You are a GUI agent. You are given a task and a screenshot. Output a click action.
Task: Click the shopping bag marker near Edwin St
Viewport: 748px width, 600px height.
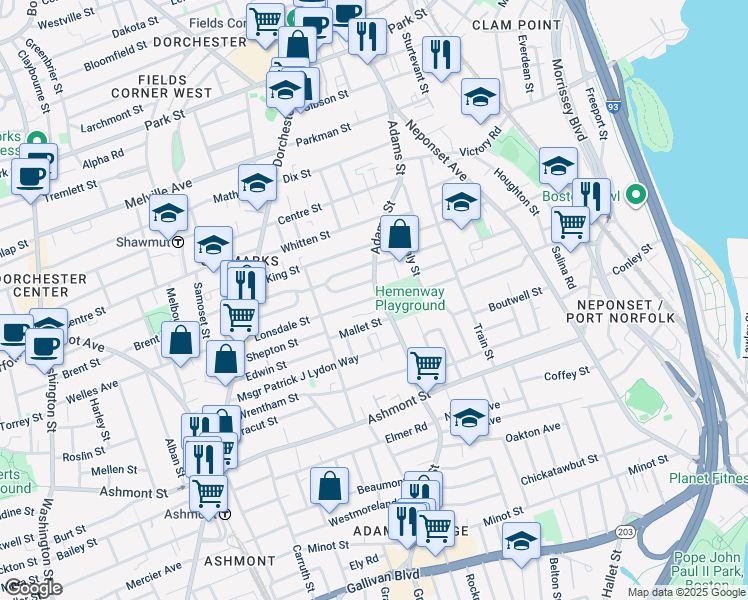pyautogui.click(x=225, y=362)
